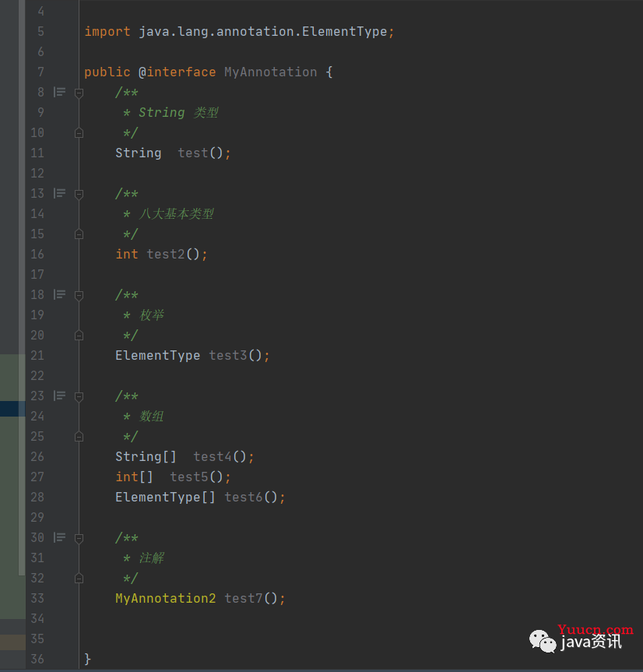
Task: Toggle rendered doc view at line 18
Action: click(59, 294)
